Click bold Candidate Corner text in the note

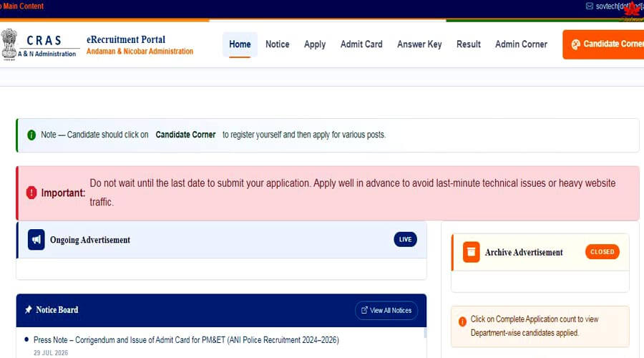pos(185,135)
